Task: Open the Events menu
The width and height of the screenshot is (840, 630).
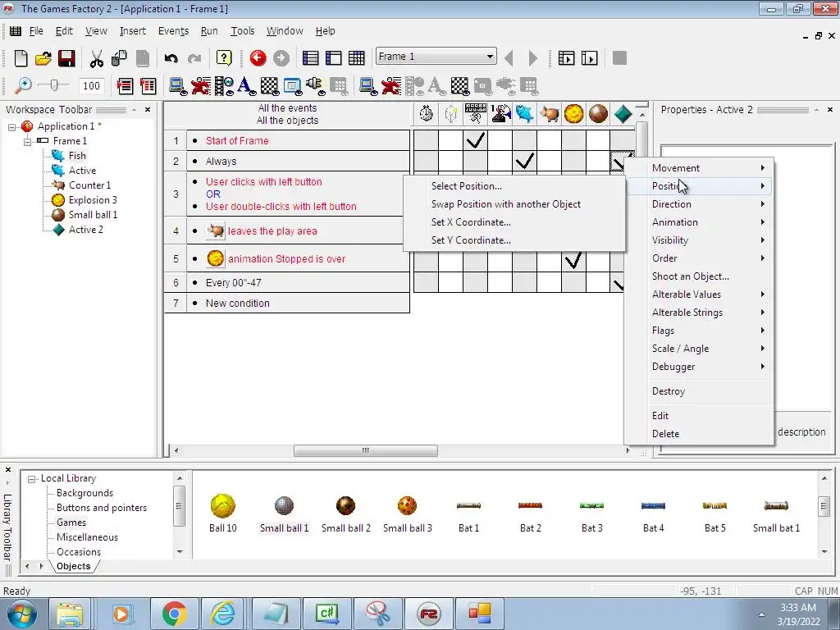Action: 173,31
